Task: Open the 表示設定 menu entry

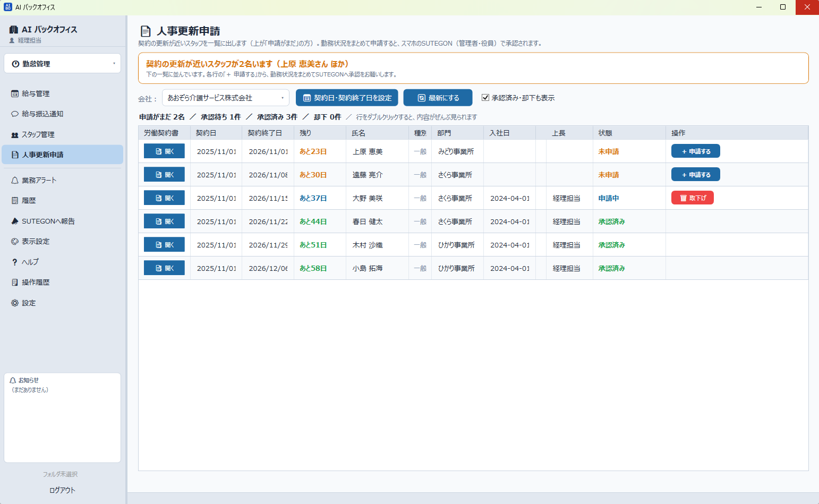Action: [x=63, y=242]
